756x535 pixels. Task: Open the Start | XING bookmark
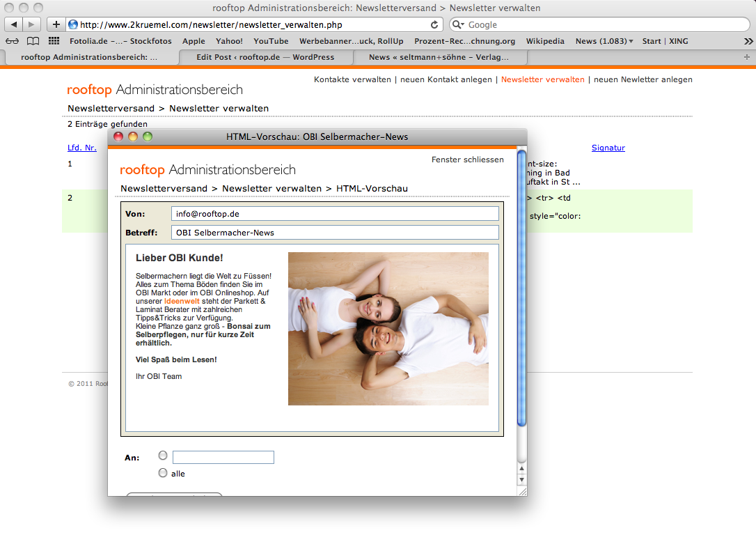click(665, 41)
